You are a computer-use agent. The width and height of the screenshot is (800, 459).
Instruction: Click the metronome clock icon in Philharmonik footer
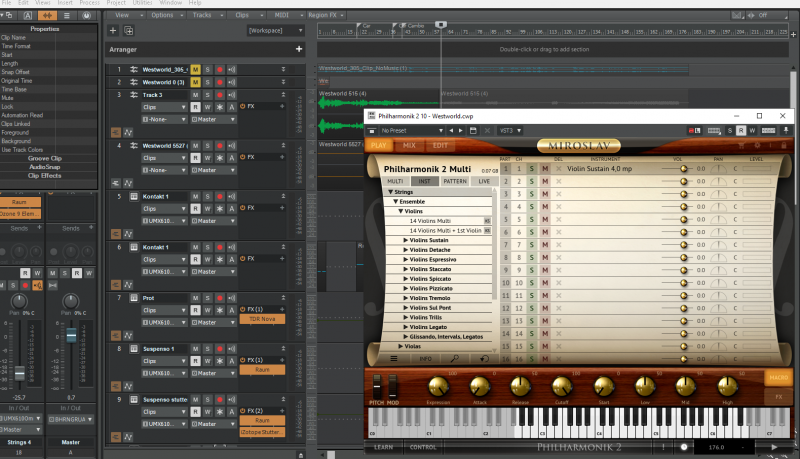[x=684, y=447]
